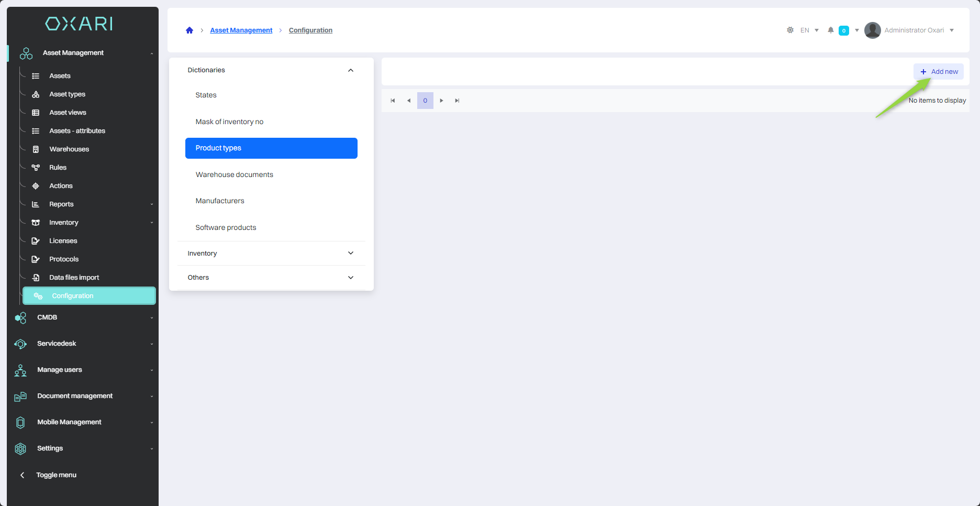Click the current page number 0
The image size is (980, 506).
click(x=425, y=101)
